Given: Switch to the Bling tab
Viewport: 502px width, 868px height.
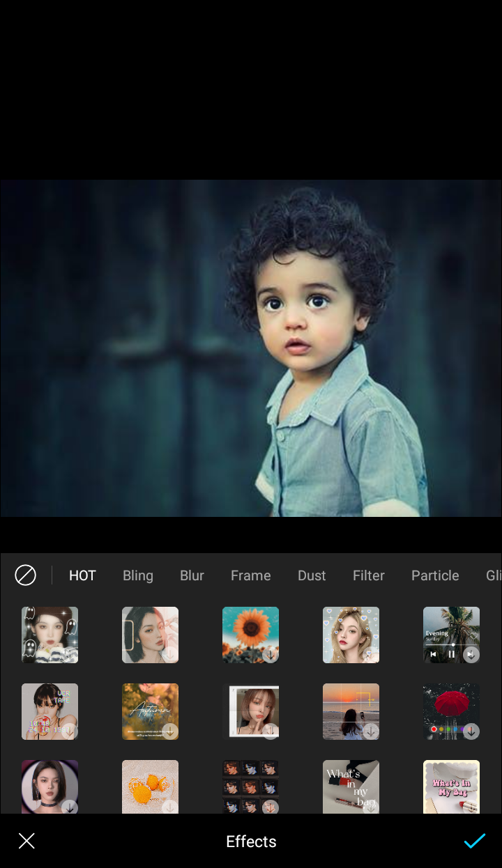Looking at the screenshot, I should pyautogui.click(x=138, y=575).
